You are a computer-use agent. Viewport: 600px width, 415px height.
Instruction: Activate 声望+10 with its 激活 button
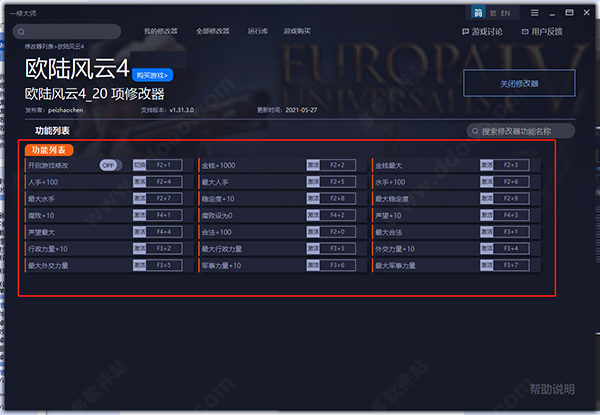(487, 215)
